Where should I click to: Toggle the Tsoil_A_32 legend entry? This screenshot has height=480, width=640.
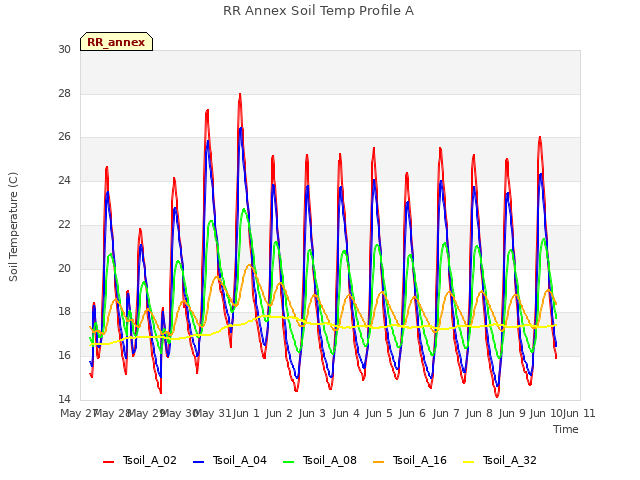click(500, 460)
